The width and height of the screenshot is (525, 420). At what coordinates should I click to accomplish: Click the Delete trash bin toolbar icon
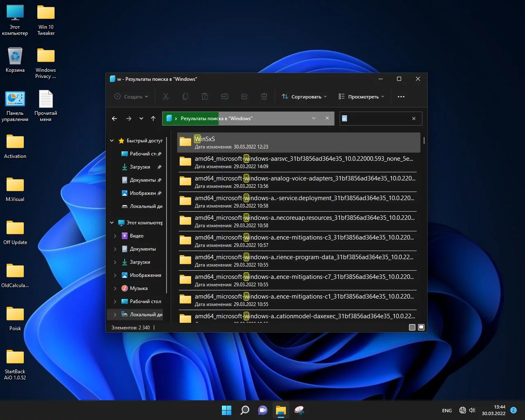tap(264, 97)
